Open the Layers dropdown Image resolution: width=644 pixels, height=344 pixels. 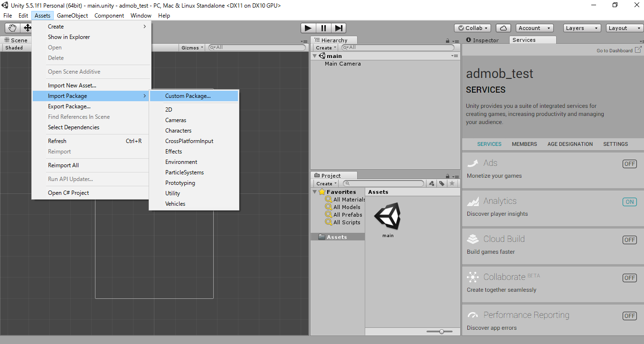pos(582,28)
